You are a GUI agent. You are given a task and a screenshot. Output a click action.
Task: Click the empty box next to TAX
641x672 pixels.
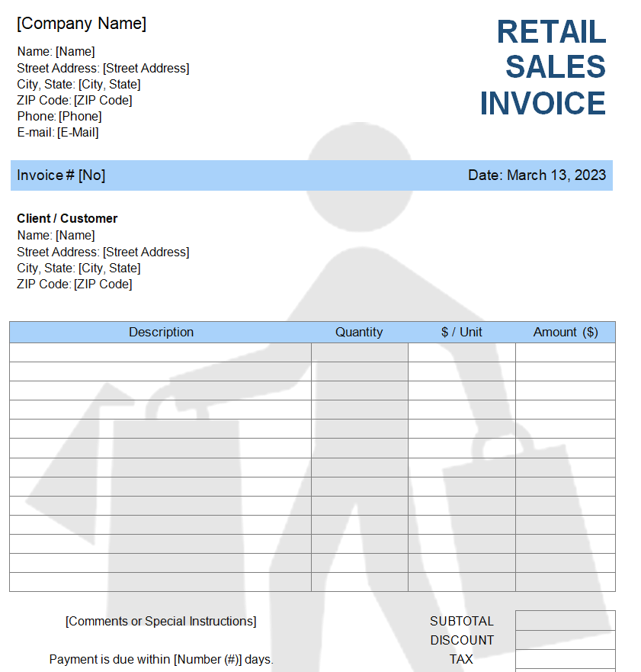point(566,659)
